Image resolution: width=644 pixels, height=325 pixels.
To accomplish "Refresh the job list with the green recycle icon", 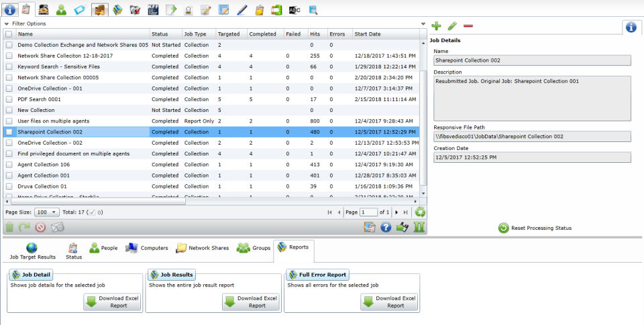I will click(420, 212).
